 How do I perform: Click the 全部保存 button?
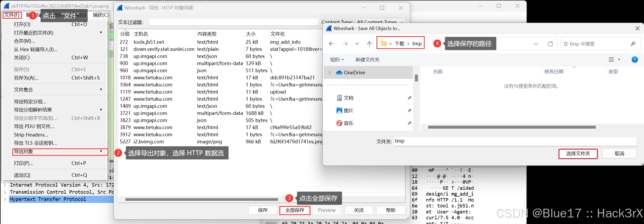pos(295,210)
